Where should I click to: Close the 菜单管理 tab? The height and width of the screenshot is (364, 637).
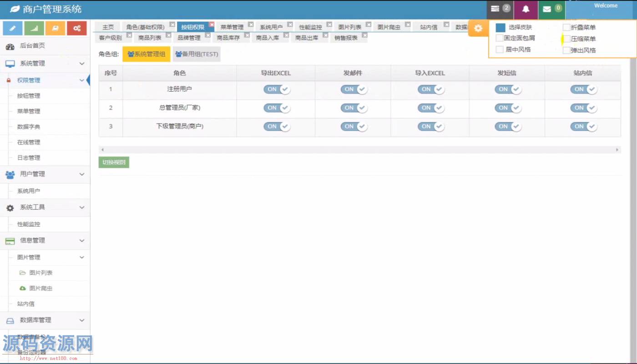pyautogui.click(x=251, y=25)
